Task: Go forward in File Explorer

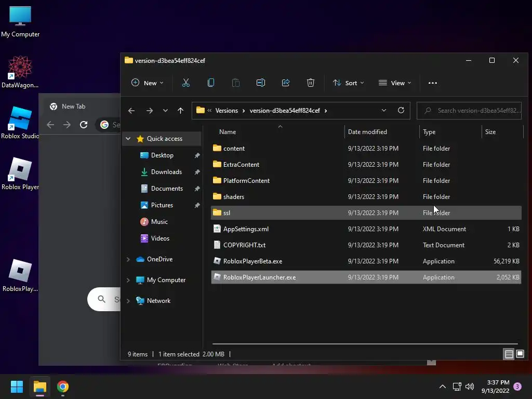Action: (149, 111)
